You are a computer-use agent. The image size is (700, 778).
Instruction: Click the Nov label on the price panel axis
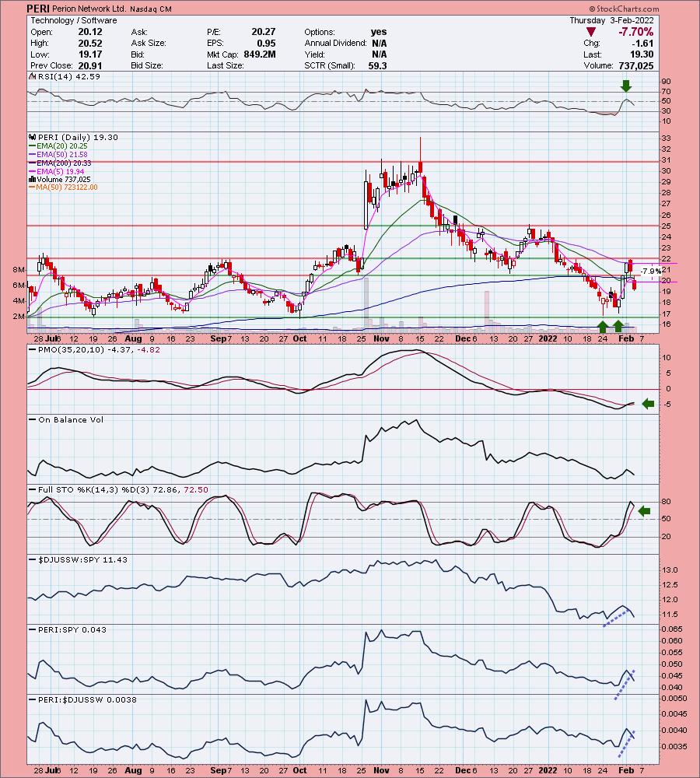tap(381, 338)
